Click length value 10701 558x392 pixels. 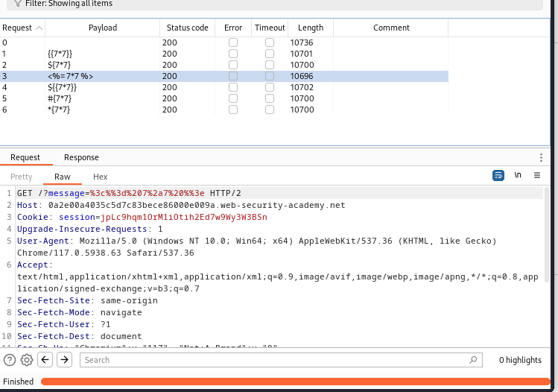pyautogui.click(x=301, y=54)
